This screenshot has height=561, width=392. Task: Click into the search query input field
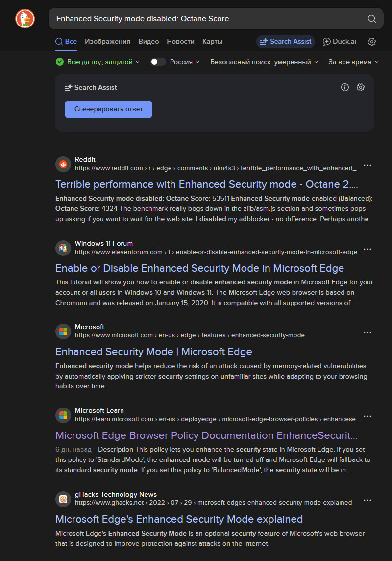tap(206, 19)
